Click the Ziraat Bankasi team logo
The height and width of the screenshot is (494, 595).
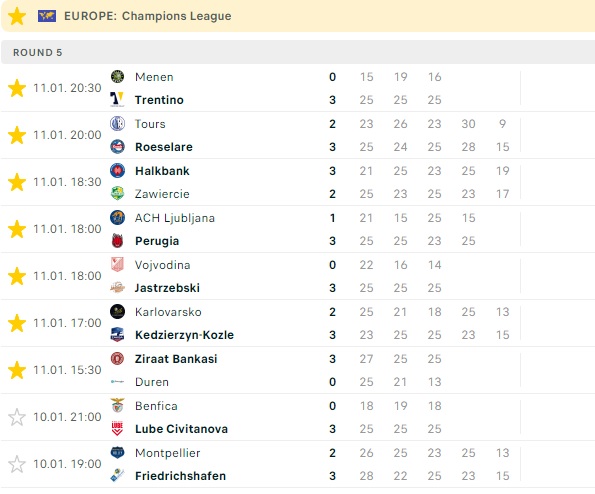pyautogui.click(x=117, y=359)
